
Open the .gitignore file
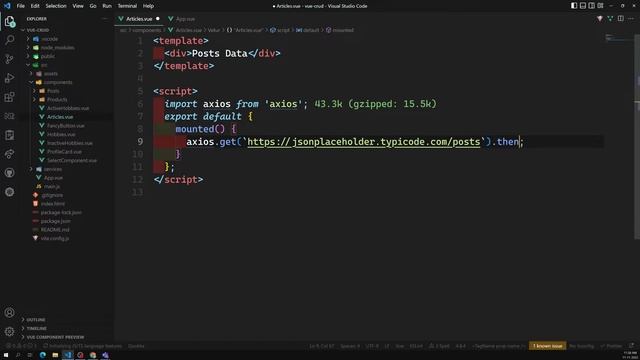point(52,195)
